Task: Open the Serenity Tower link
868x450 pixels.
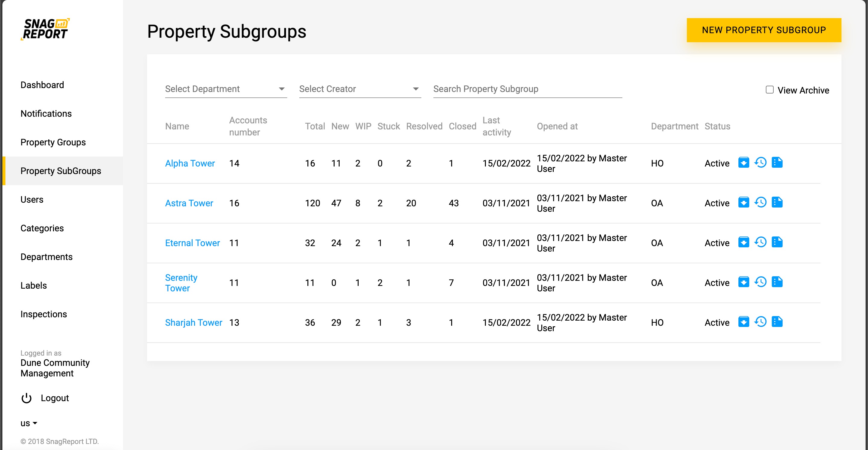Action: [x=181, y=283]
